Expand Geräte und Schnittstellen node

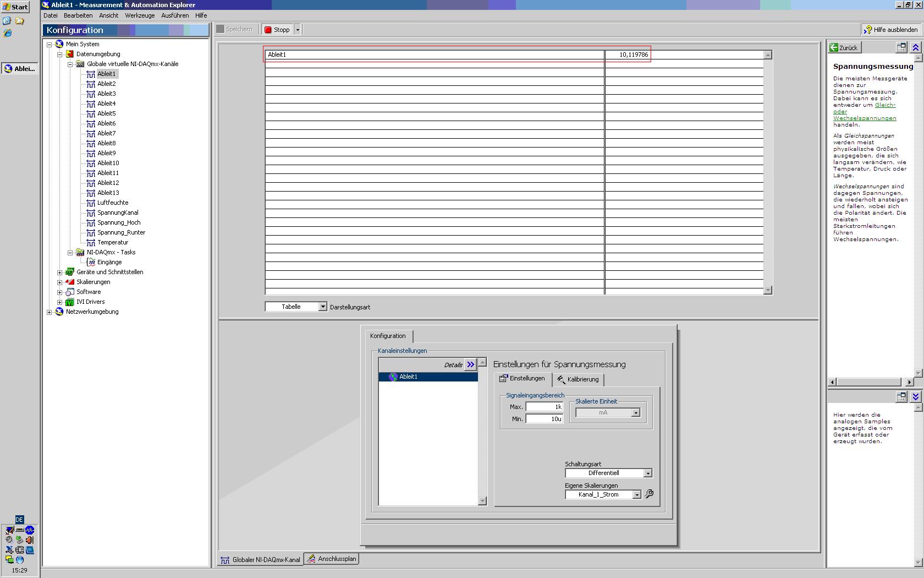click(x=59, y=272)
